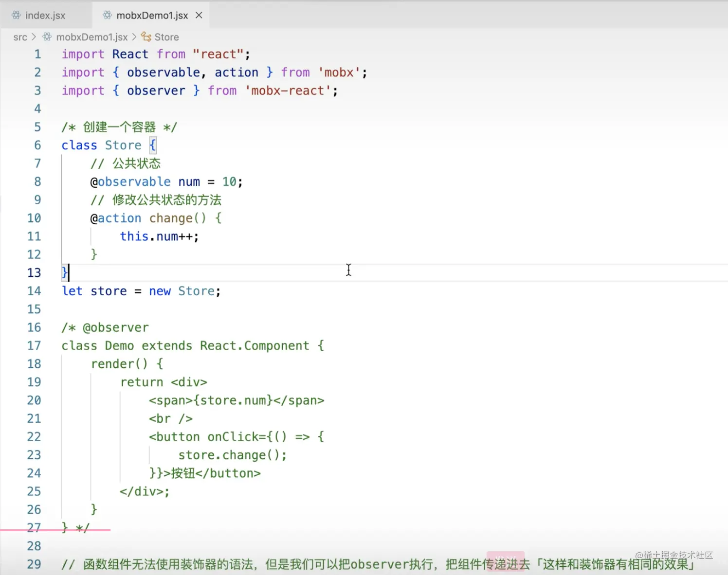The height and width of the screenshot is (575, 728).
Task: Click the @observable decorator on line 8
Action: (130, 181)
